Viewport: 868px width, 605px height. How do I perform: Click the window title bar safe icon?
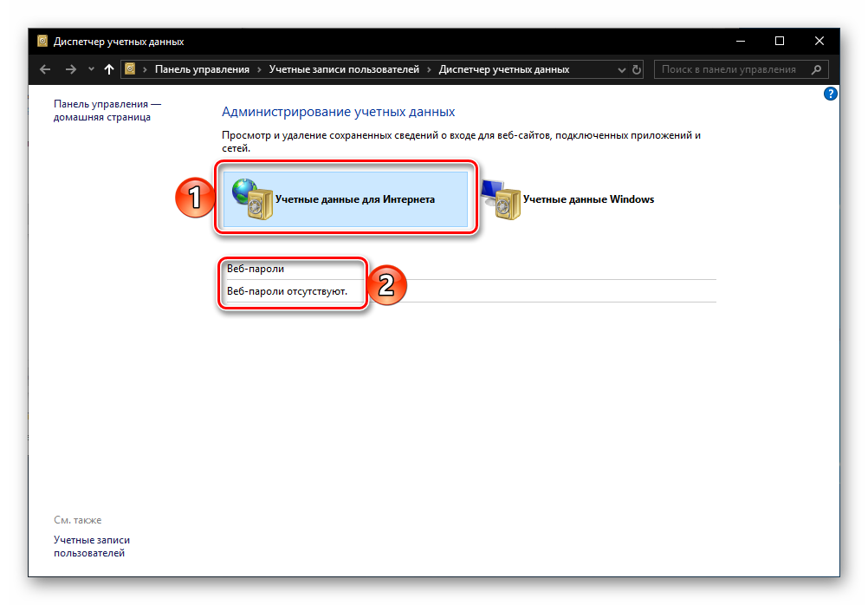click(42, 41)
